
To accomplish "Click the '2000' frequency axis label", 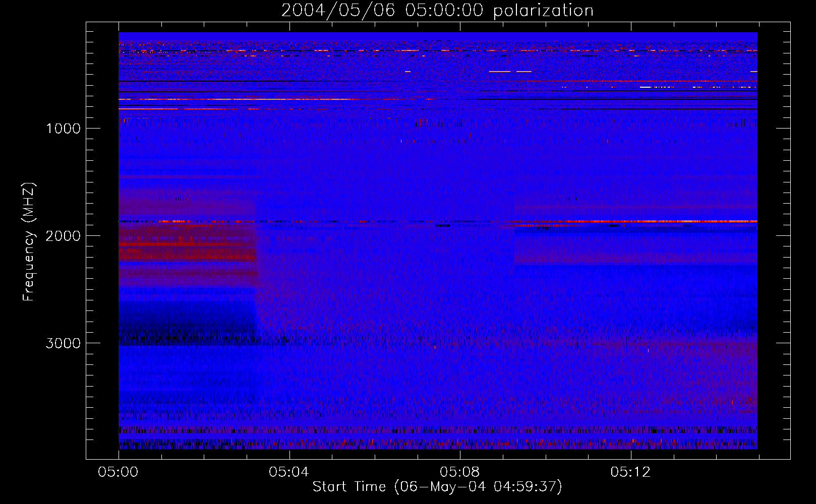I will tap(63, 236).
